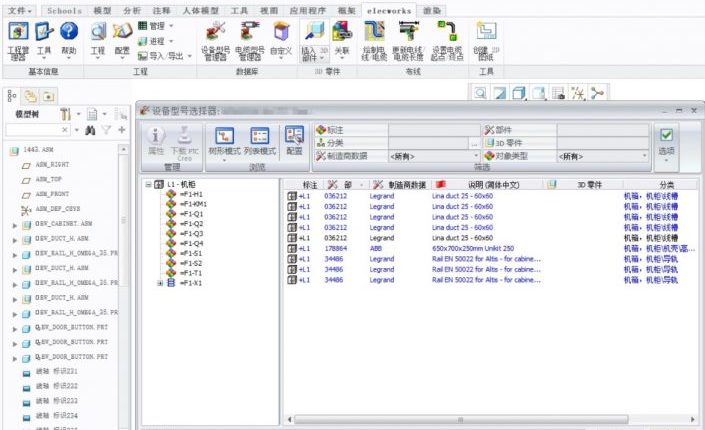
Task: Click the magnifier refit icon in view toolbar
Action: tap(480, 93)
